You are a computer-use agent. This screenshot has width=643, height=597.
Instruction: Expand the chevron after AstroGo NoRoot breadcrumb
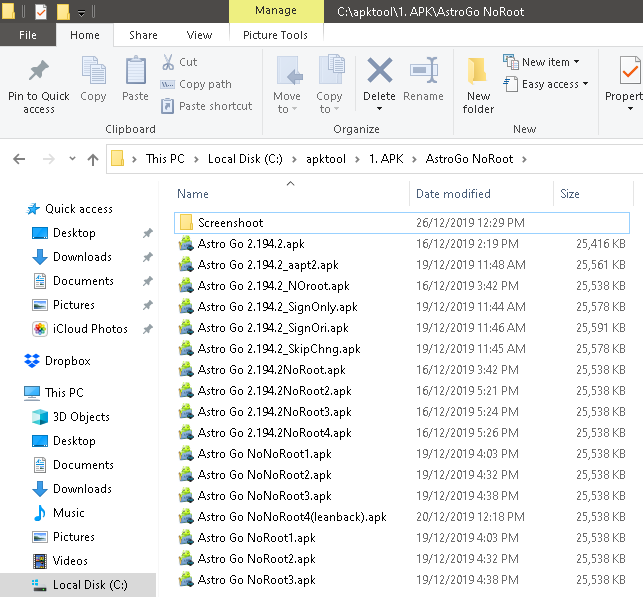[x=524, y=159]
